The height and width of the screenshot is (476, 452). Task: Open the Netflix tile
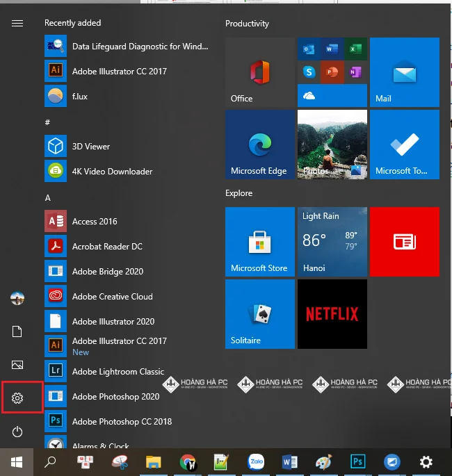[332, 314]
